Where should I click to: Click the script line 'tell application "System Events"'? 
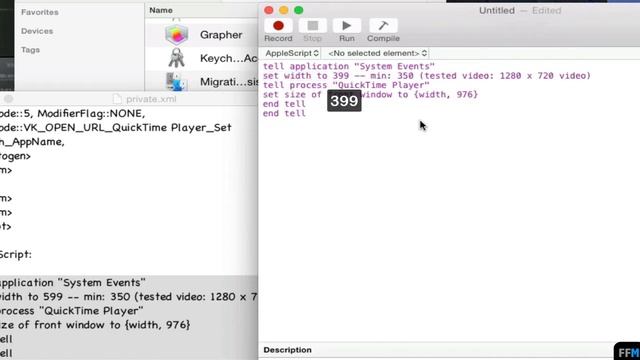click(x=349, y=66)
